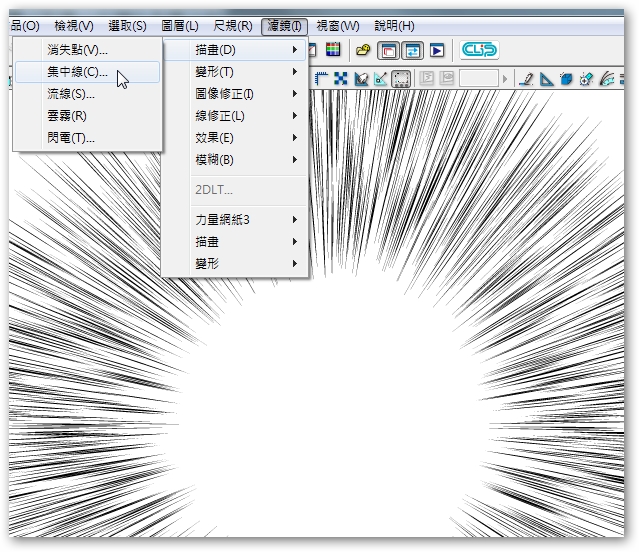639x552 pixels.
Task: Choose 閃電(T)... filter
Action: 87,138
